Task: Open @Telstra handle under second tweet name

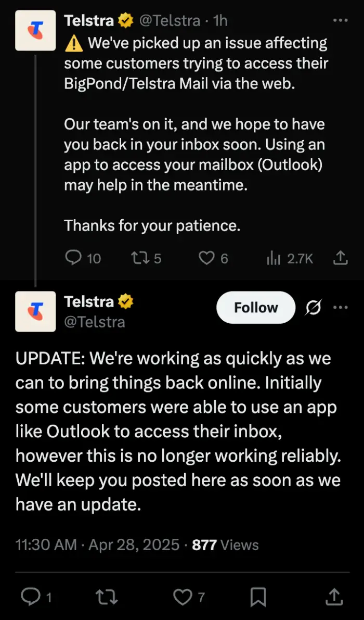Action: (95, 322)
